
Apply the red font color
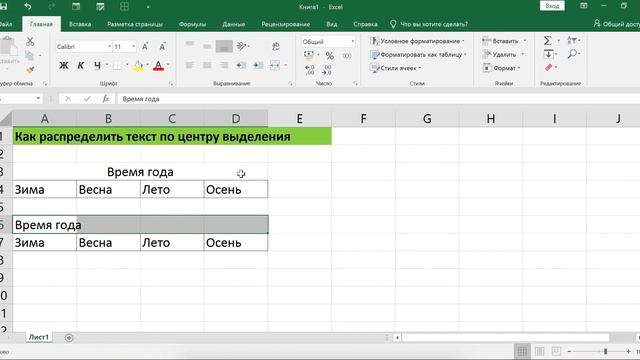158,65
